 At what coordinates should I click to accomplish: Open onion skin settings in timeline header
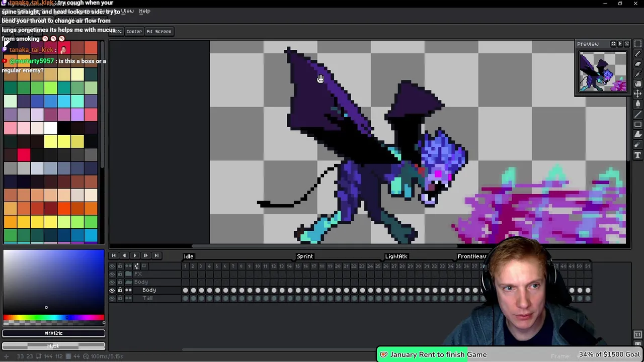tap(136, 266)
